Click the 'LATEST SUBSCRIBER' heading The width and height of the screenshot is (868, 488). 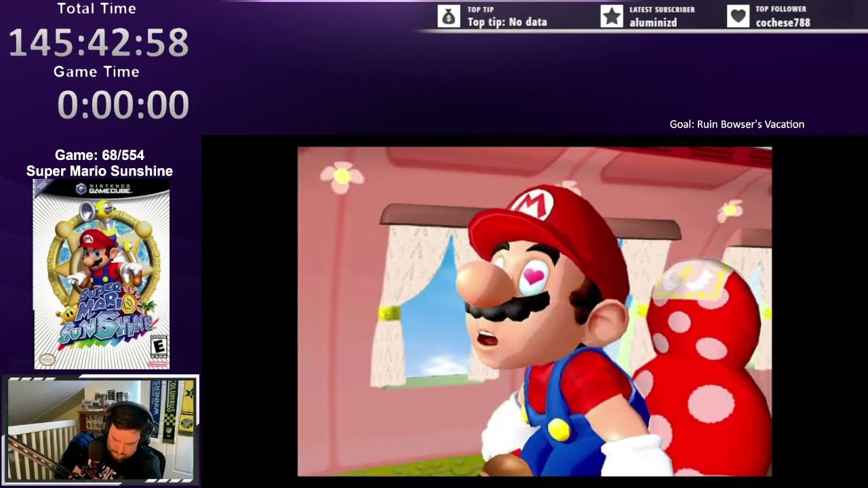tap(662, 9)
